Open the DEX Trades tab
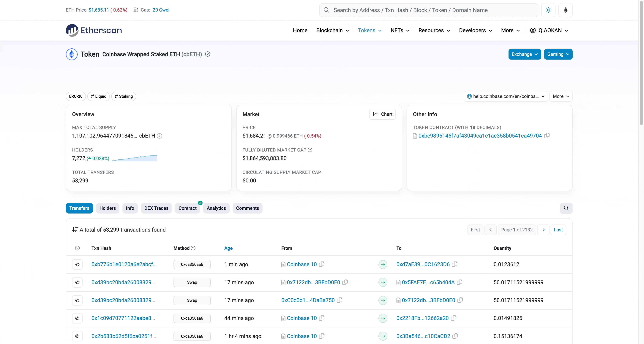644x344 pixels. [x=156, y=208]
